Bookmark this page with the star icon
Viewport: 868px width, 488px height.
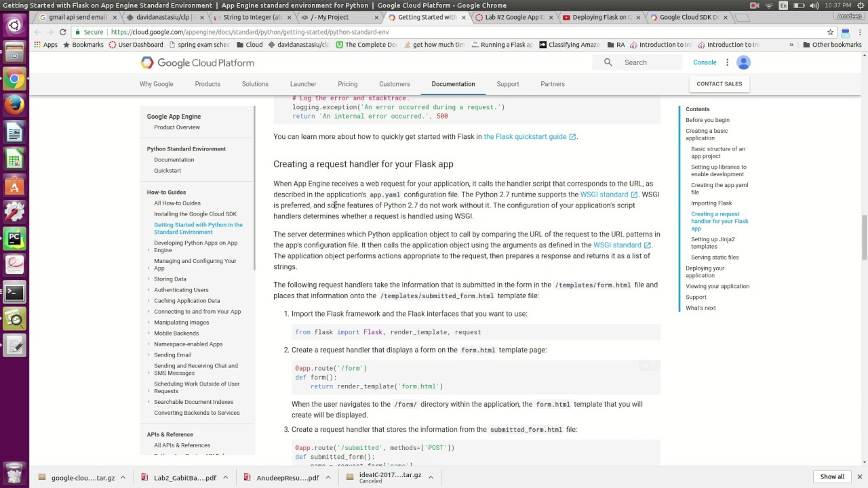[830, 32]
